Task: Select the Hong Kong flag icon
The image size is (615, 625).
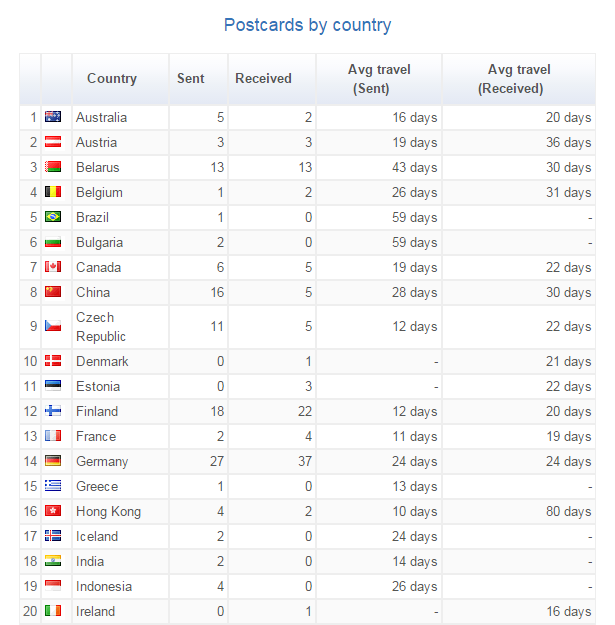Action: click(x=53, y=511)
